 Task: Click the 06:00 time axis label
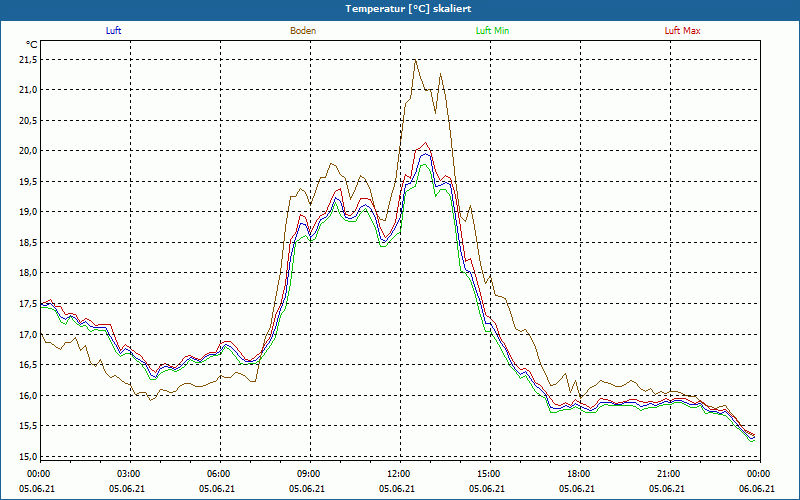[x=217, y=474]
